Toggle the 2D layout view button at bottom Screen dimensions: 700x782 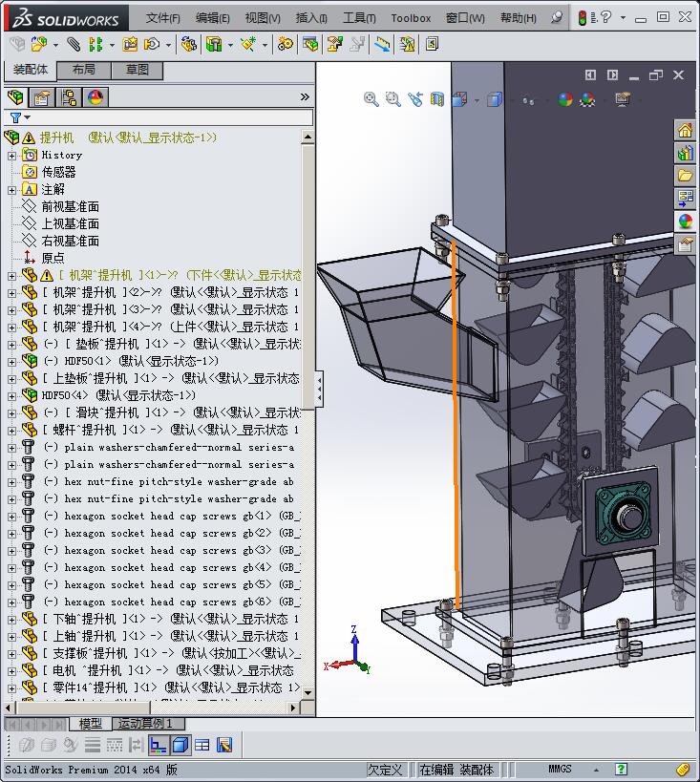tap(159, 745)
